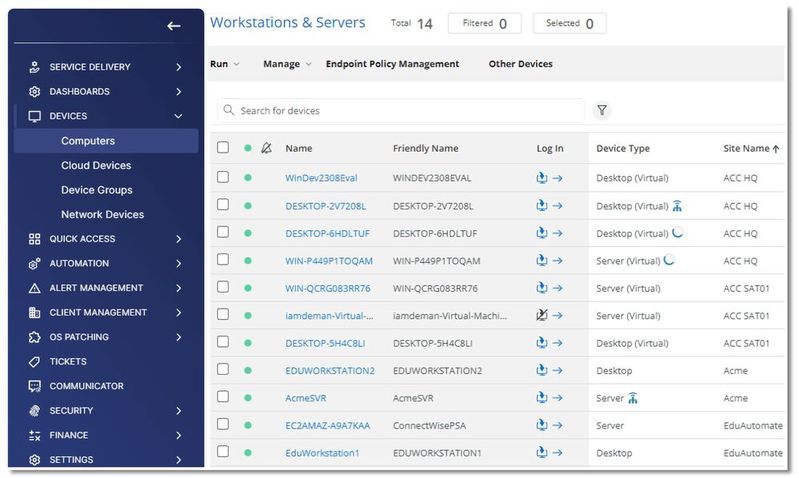Check the EduWorkstation1 checkbox
The image size is (799, 478).
[x=223, y=452]
